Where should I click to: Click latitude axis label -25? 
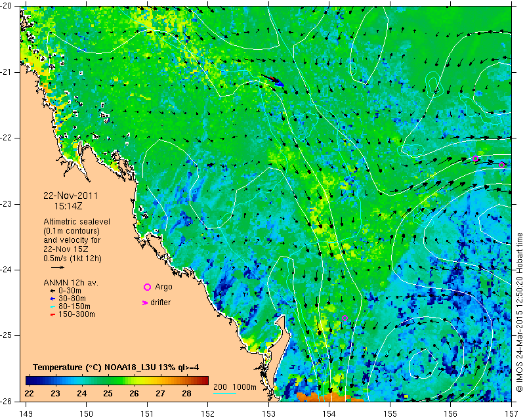(6, 335)
